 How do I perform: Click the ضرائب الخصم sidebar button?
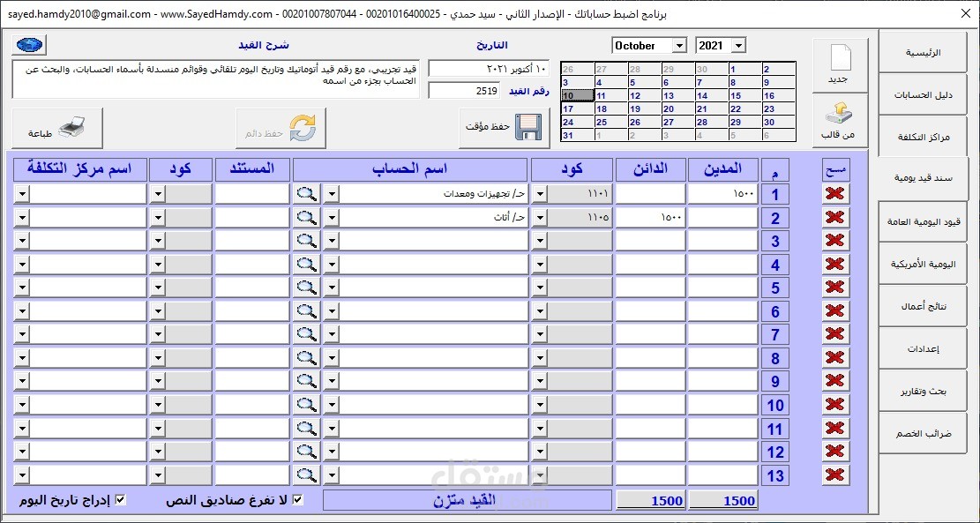tap(923, 432)
